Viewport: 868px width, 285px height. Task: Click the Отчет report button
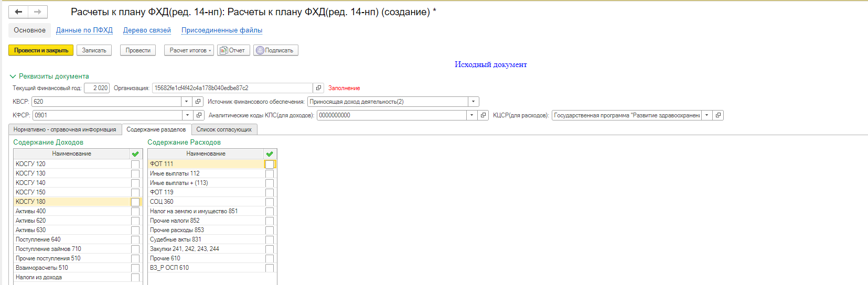pos(233,50)
